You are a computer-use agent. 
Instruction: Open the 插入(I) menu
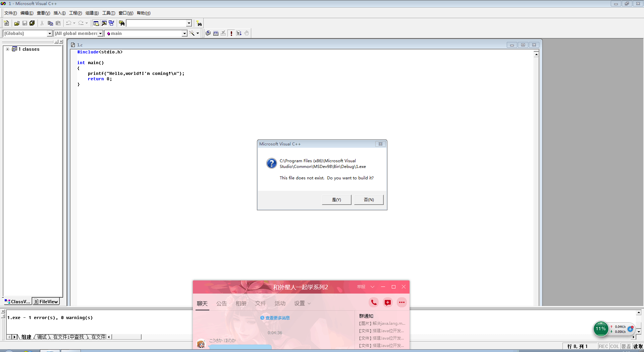59,13
